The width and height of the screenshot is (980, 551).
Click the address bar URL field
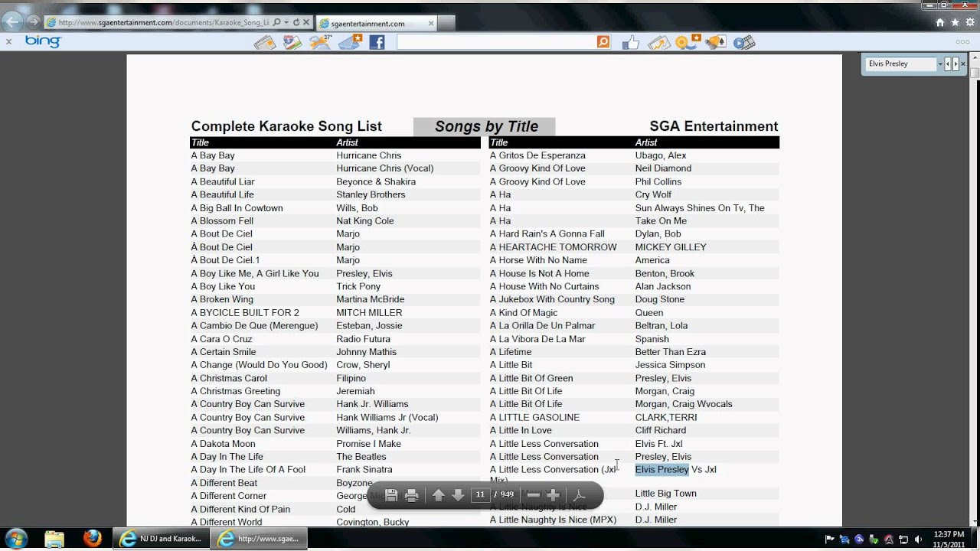tap(164, 23)
